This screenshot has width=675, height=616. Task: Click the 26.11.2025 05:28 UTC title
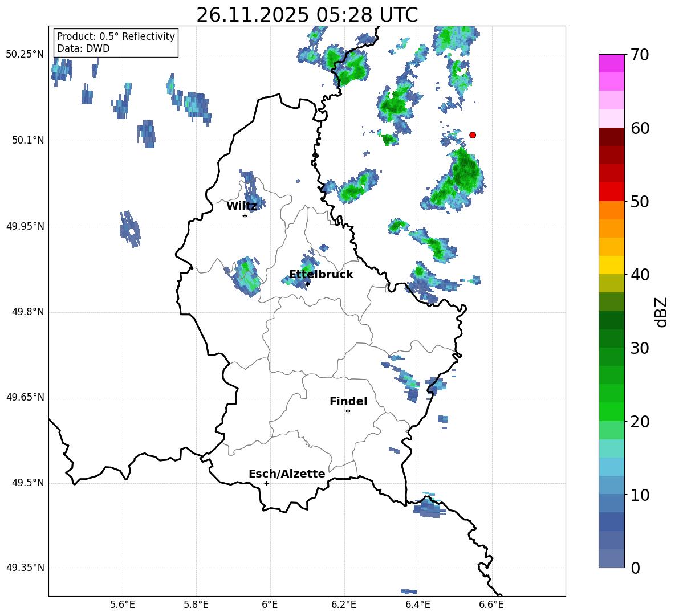coord(307,15)
